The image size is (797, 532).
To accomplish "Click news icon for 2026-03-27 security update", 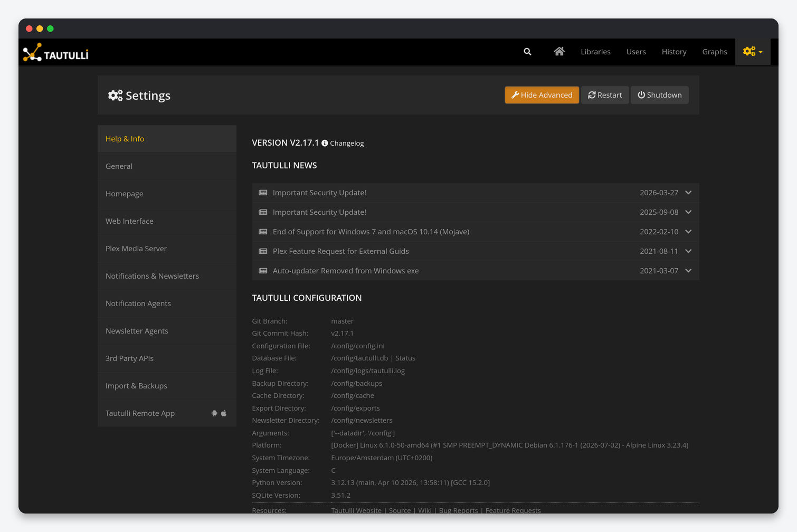I will click(x=263, y=193).
